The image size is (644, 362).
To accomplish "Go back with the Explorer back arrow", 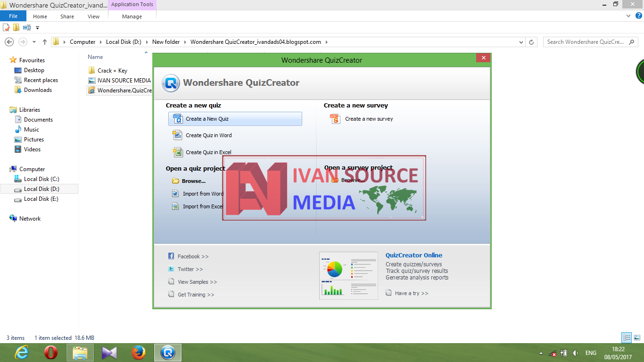I will pyautogui.click(x=9, y=42).
